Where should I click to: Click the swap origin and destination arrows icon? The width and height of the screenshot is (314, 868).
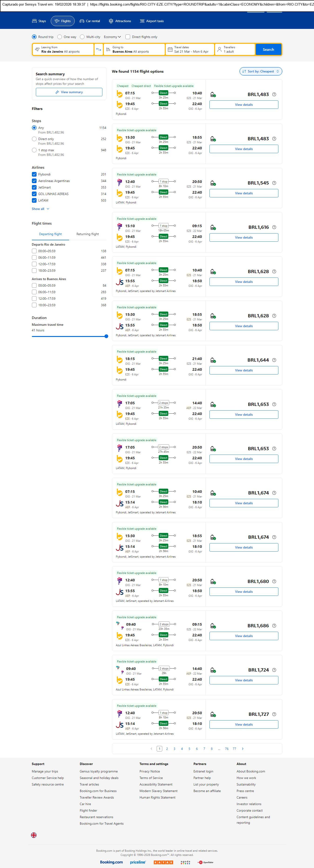(x=99, y=50)
